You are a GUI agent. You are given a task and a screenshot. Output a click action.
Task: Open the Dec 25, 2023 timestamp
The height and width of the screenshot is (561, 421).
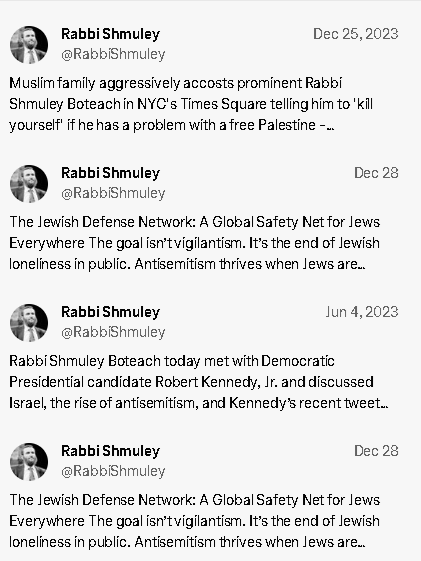pos(356,34)
